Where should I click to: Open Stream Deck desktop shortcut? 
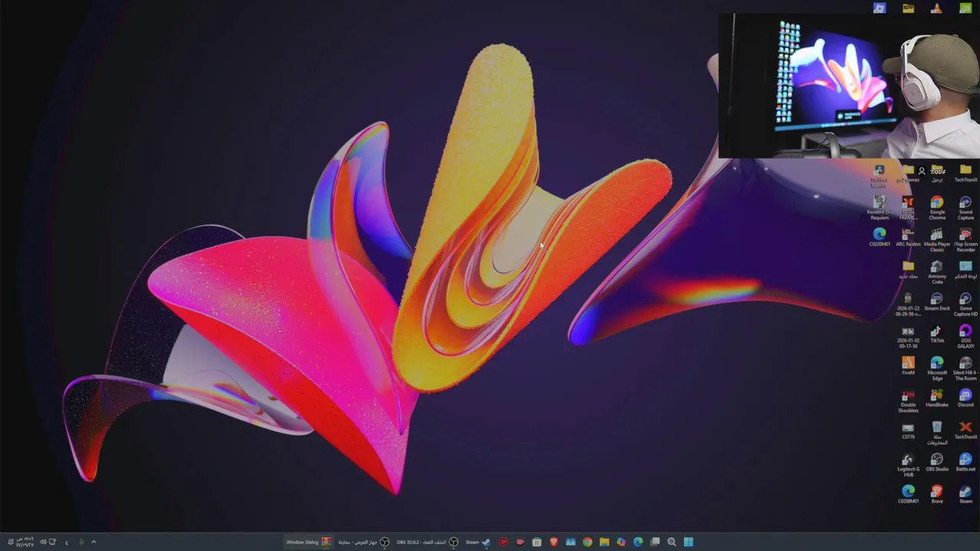click(937, 303)
